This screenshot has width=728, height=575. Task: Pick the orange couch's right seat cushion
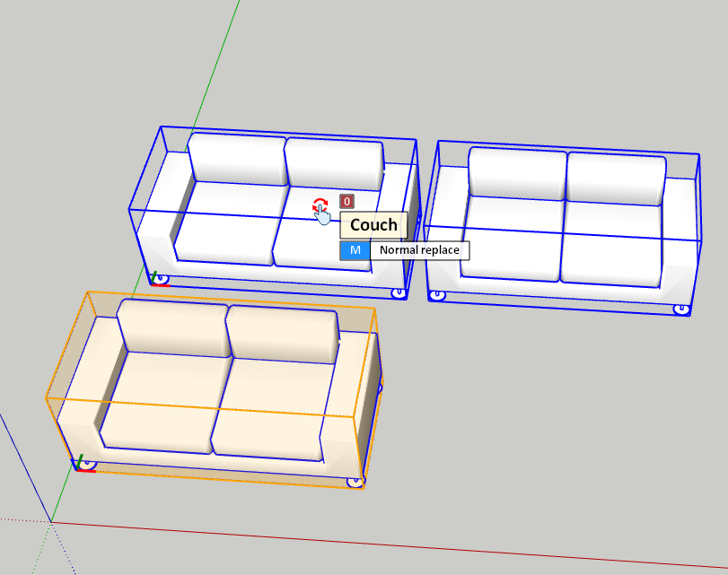click(x=269, y=413)
